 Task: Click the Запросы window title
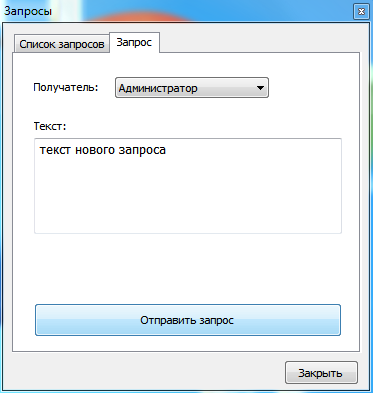28,11
